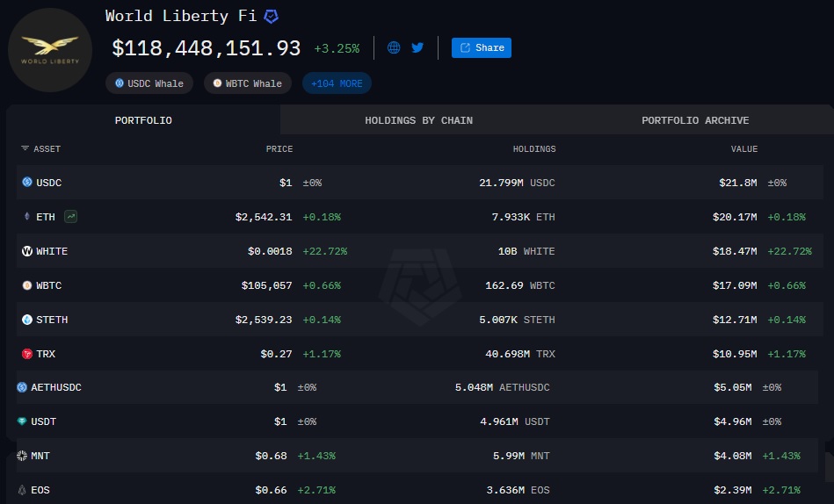Click the WBTC price $105,057
Screen dimensions: 834x504
pos(267,285)
